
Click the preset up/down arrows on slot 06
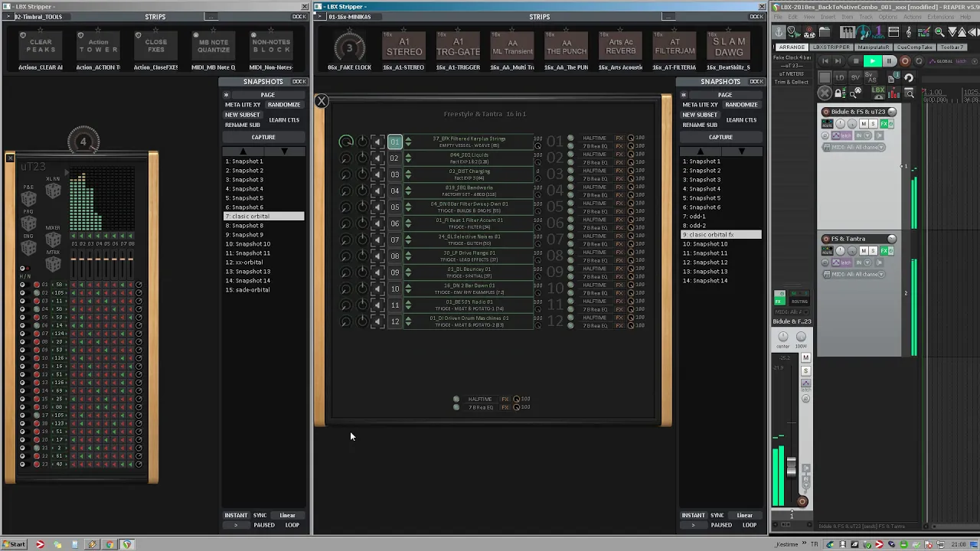coord(408,223)
